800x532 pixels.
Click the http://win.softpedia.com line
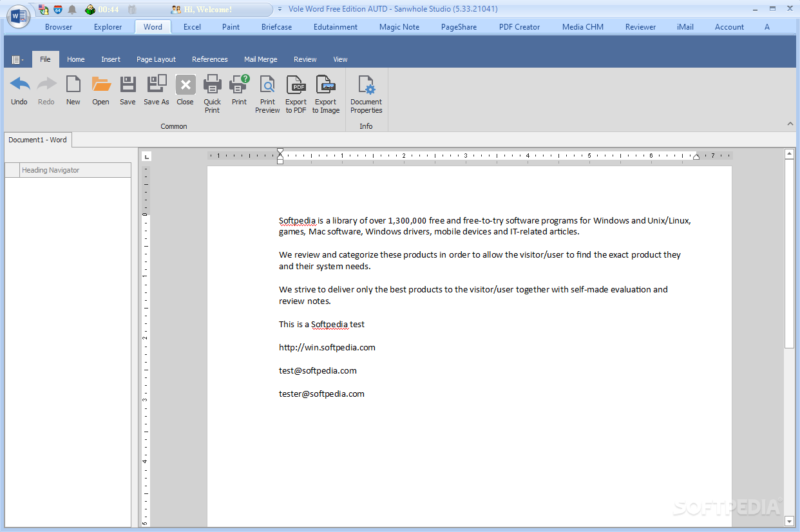[x=327, y=347]
